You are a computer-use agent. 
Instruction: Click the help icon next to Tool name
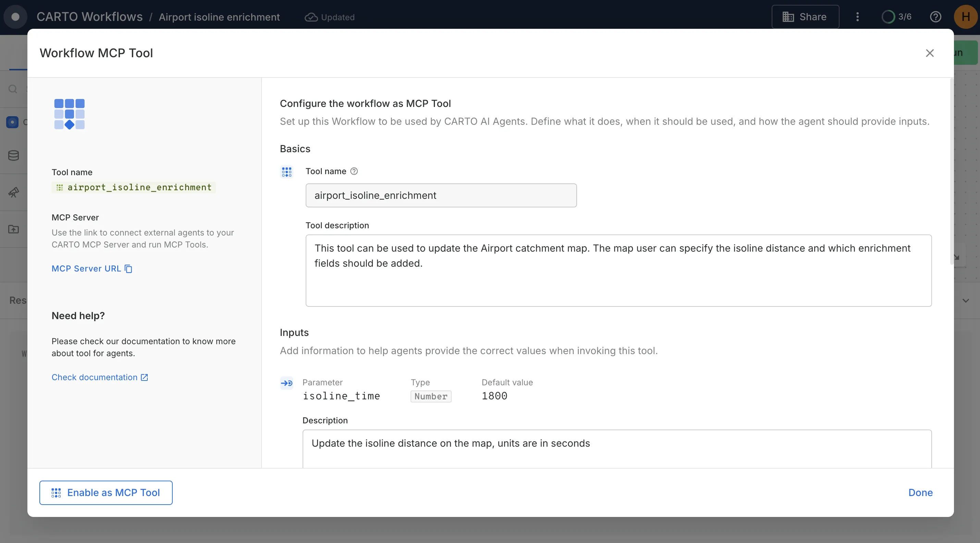click(354, 171)
